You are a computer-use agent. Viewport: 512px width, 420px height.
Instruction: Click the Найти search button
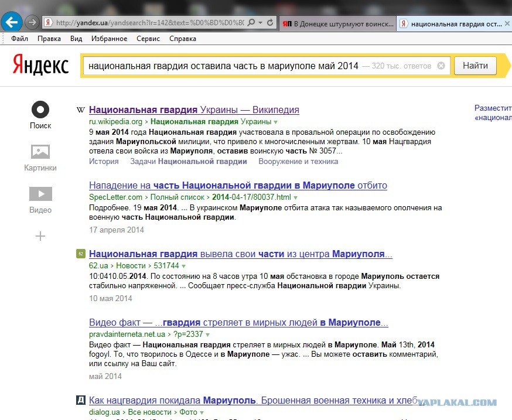point(476,66)
